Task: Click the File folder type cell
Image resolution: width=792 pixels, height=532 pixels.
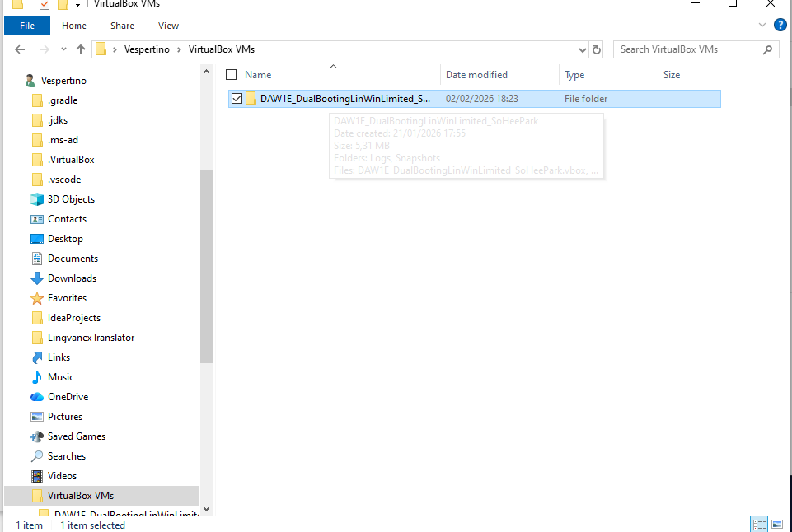Action: 586,99
